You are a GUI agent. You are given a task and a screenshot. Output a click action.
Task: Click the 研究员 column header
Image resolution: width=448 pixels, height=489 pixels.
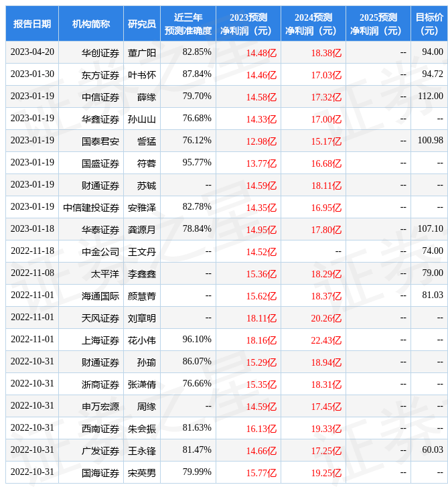[x=142, y=23]
